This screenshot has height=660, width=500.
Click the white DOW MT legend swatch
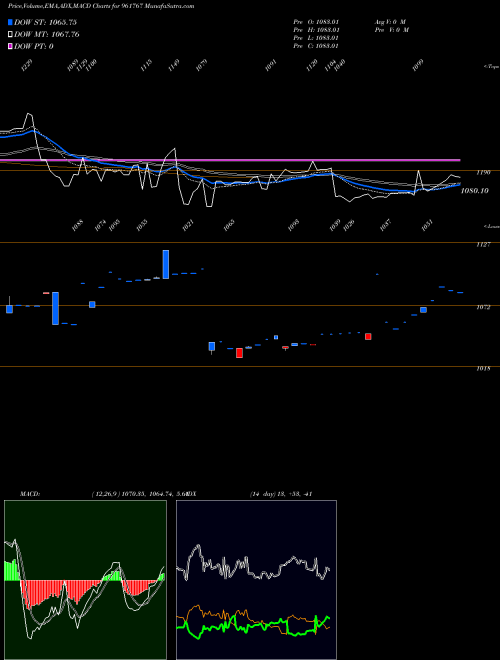(x=10, y=35)
